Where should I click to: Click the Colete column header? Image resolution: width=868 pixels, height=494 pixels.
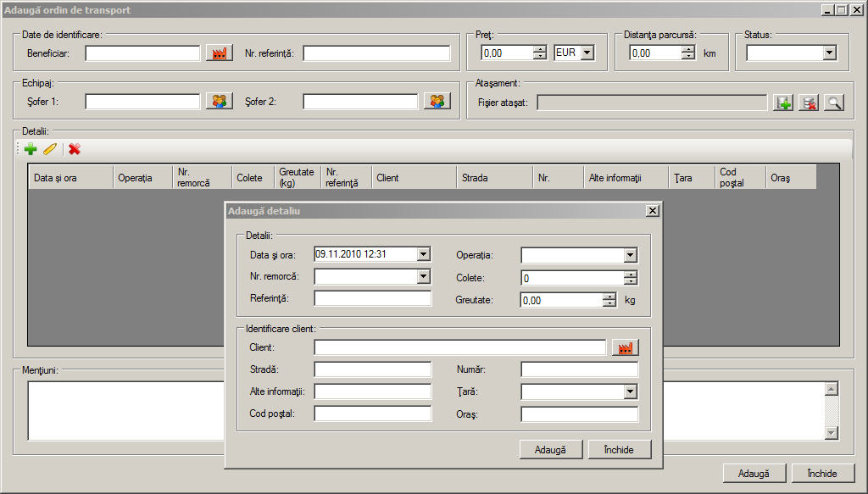click(253, 178)
